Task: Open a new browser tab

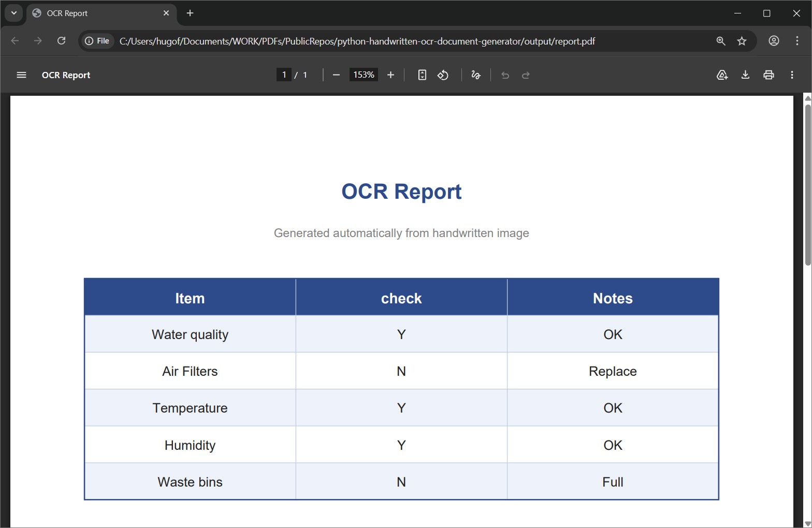Action: point(190,13)
